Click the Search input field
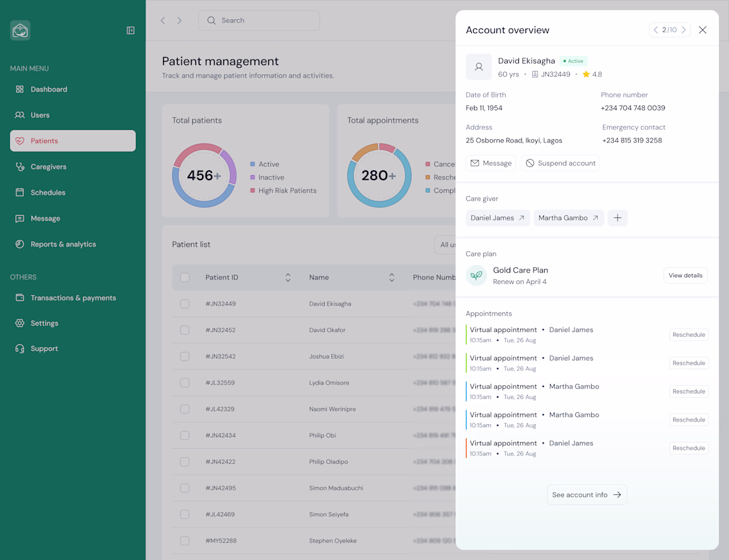 259,21
